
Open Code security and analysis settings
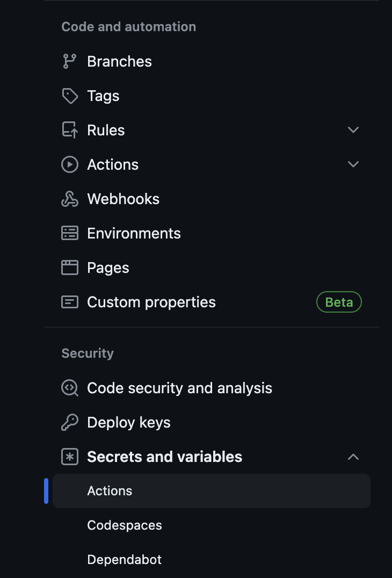point(179,388)
